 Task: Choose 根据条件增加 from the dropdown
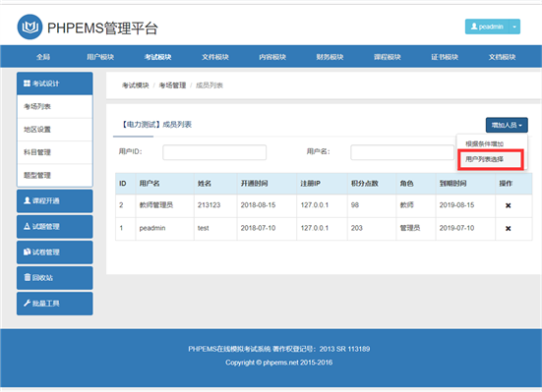[x=484, y=144]
